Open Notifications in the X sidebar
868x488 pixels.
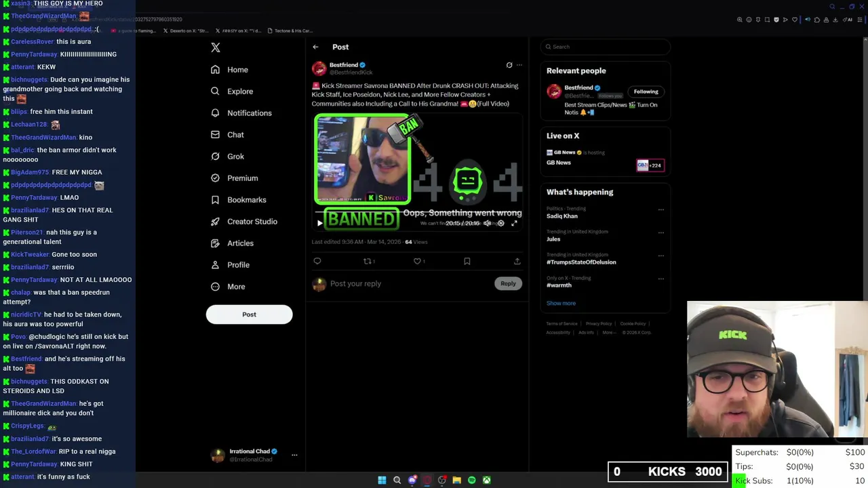coord(241,113)
